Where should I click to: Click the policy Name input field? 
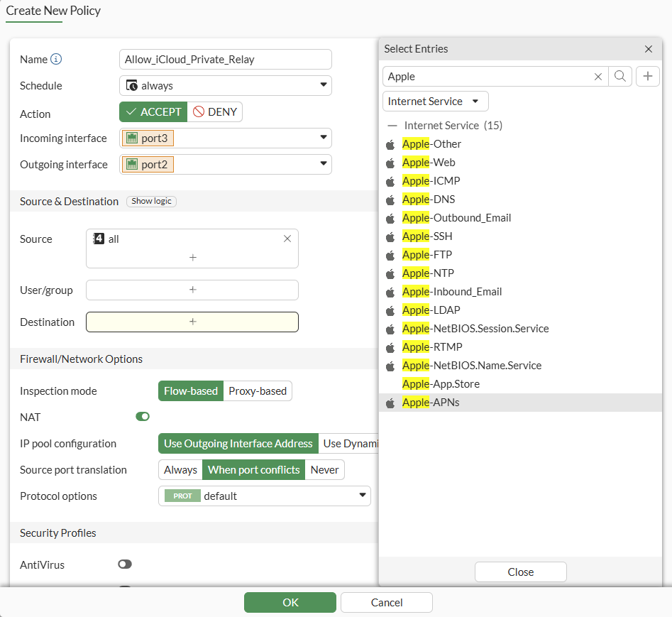[225, 60]
